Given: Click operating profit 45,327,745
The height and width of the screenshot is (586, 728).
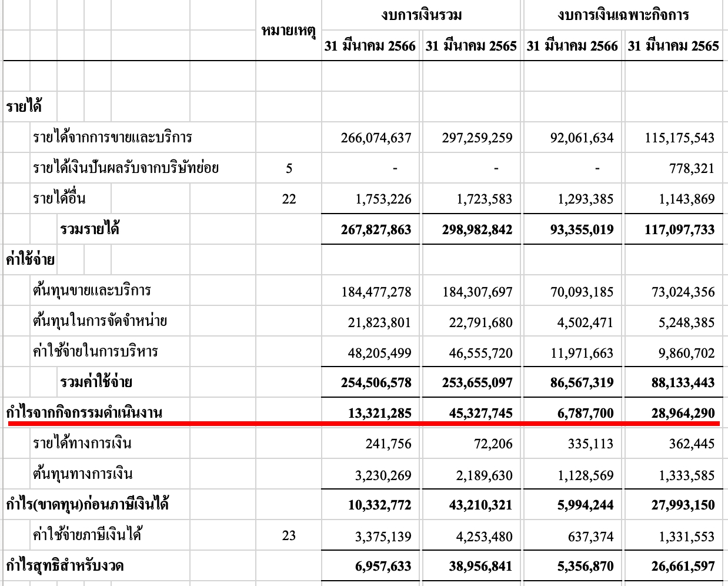Looking at the screenshot, I should tap(481, 413).
